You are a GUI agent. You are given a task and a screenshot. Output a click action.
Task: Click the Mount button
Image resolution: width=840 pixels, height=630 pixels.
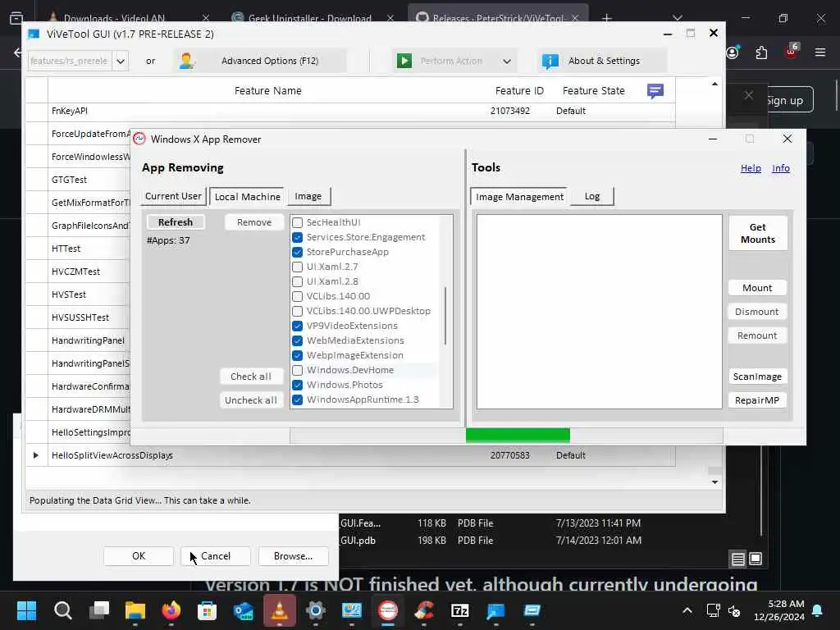click(757, 288)
